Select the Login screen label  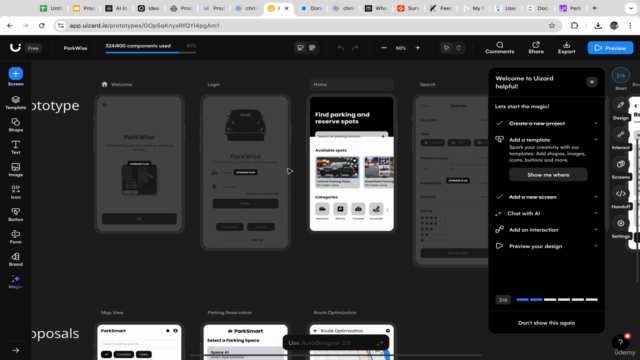point(213,84)
